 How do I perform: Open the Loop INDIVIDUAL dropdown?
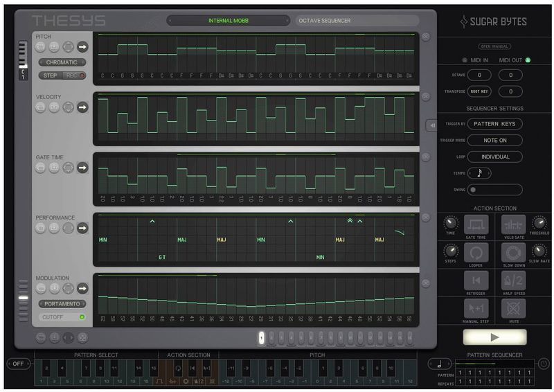[494, 157]
